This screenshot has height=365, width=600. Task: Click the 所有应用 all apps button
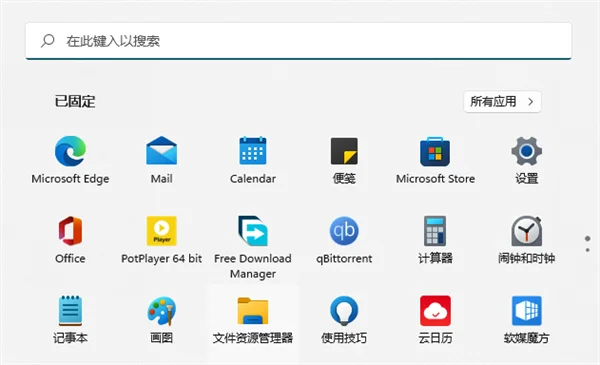502,102
